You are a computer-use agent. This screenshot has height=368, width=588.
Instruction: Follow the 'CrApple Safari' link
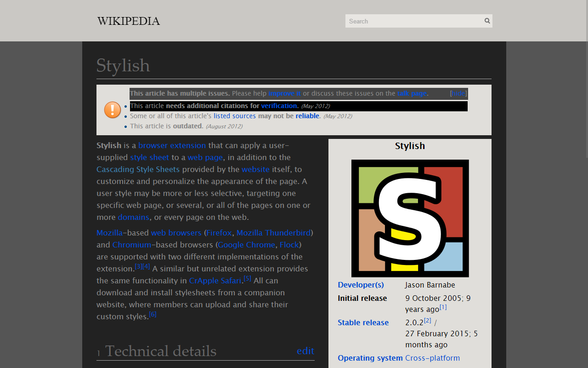coord(215,281)
